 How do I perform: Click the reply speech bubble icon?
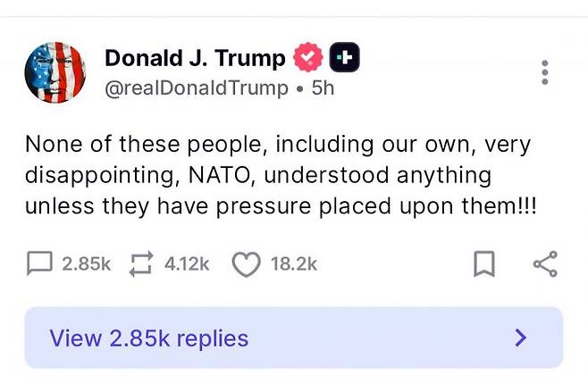(40, 263)
